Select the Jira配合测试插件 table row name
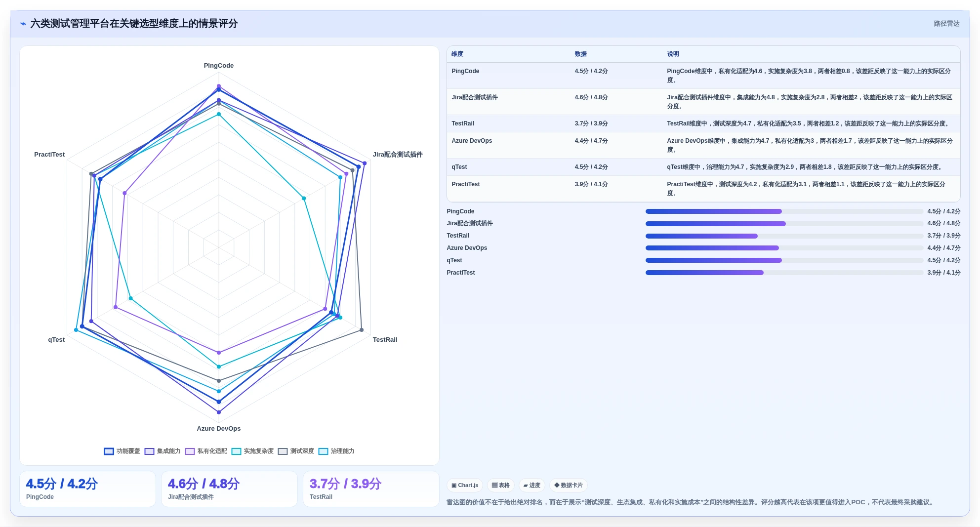980x527 pixels. [x=475, y=97]
